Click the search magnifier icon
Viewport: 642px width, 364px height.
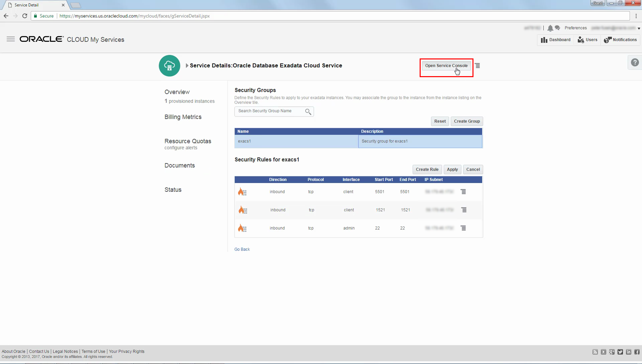(308, 112)
